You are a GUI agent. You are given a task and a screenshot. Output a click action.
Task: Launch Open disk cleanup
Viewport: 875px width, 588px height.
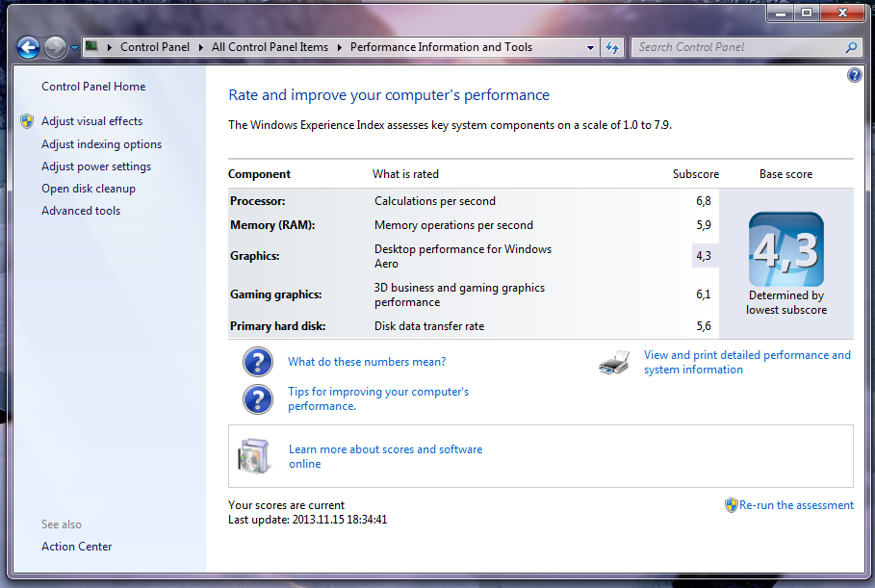[x=89, y=189]
